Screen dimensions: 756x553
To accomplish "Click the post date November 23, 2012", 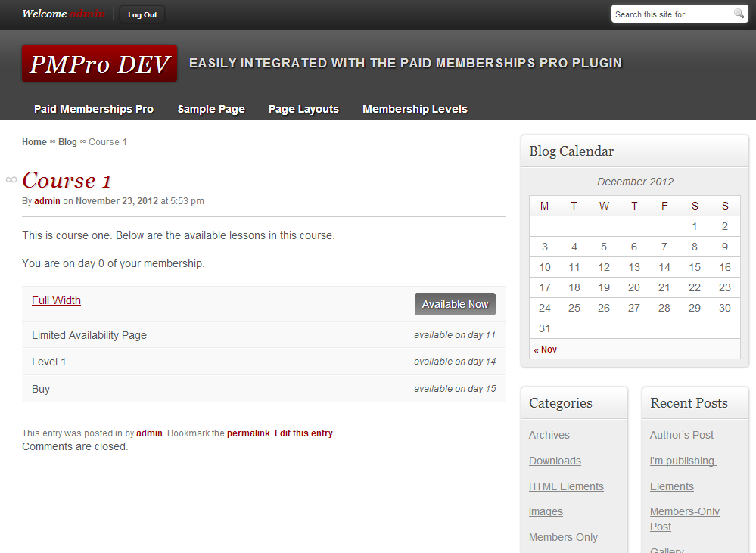I will 117,201.
